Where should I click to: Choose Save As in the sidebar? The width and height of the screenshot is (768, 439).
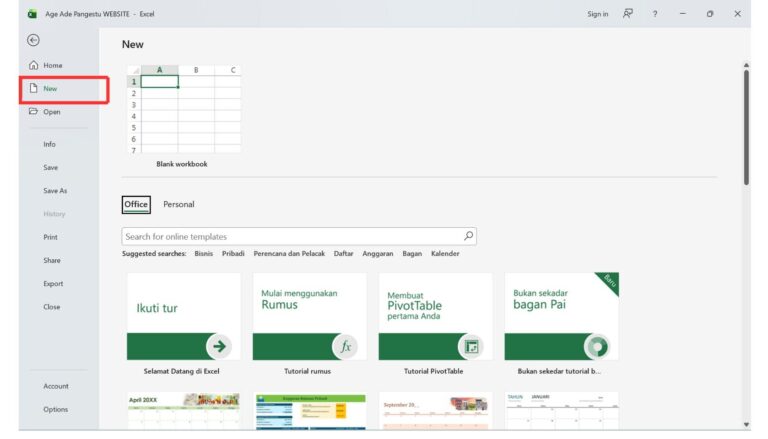click(55, 191)
